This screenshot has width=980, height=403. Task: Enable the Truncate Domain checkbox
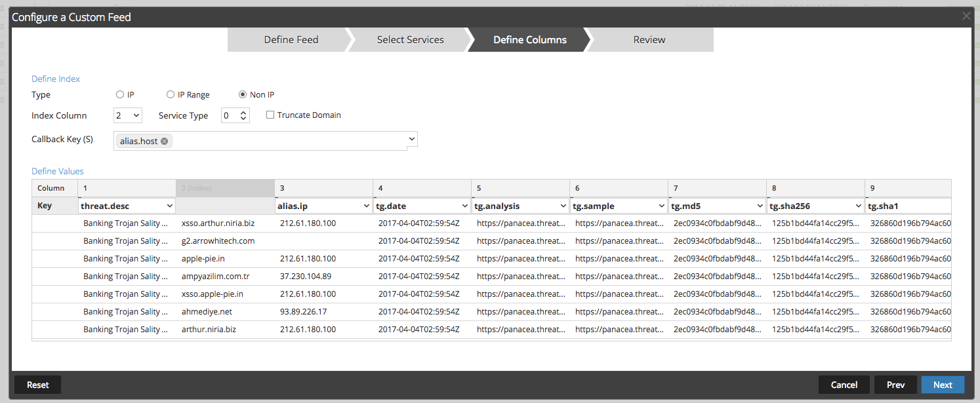coord(270,115)
